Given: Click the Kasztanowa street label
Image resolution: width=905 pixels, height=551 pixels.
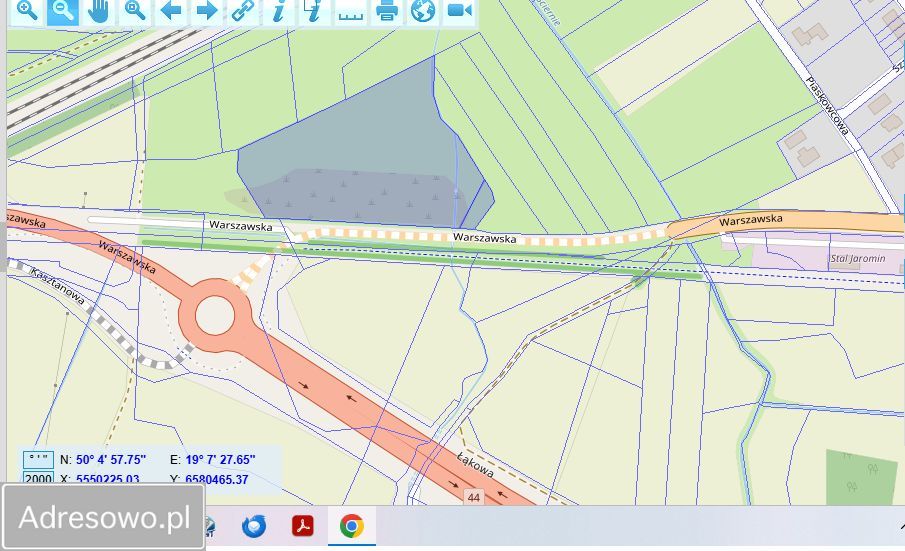Looking at the screenshot, I should 57,286.
